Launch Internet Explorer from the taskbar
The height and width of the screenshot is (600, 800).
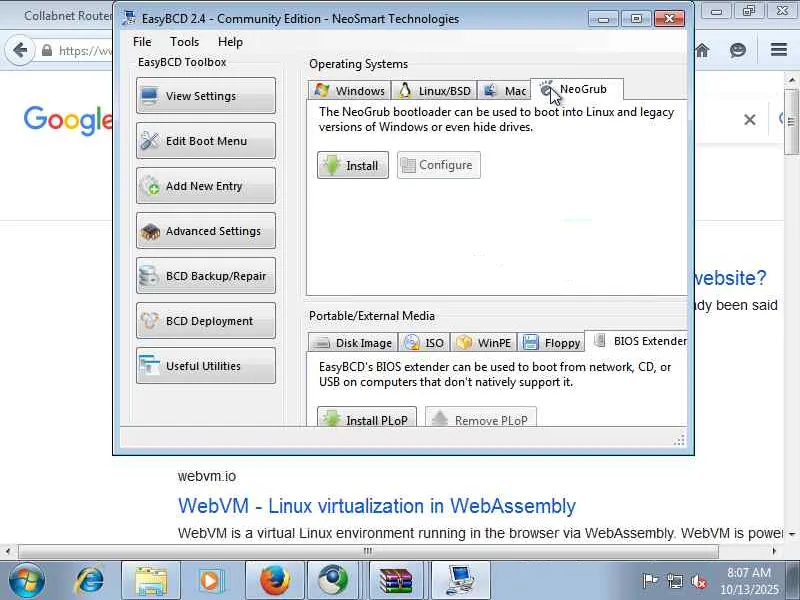tap(89, 581)
